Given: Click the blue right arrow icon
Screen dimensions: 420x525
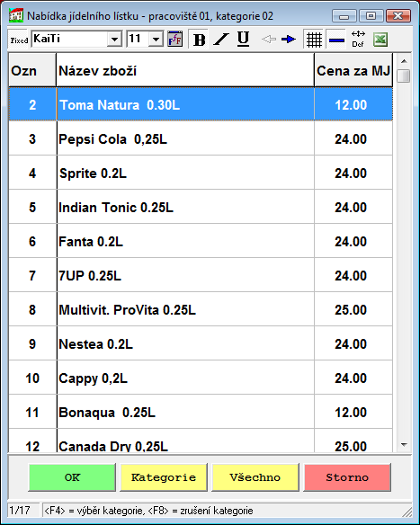Looking at the screenshot, I should (x=289, y=40).
